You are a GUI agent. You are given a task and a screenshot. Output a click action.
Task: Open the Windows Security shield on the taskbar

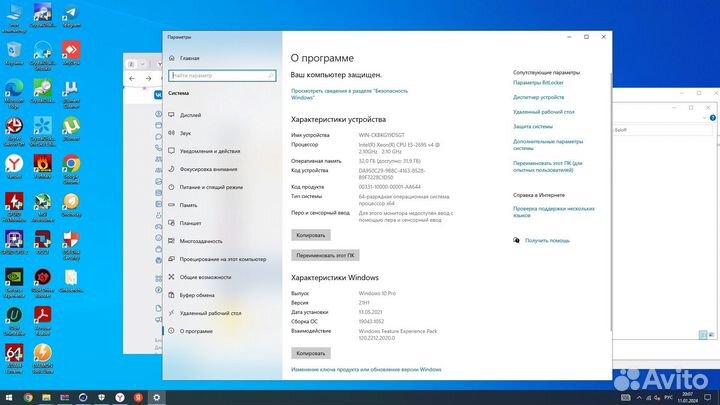point(101,397)
